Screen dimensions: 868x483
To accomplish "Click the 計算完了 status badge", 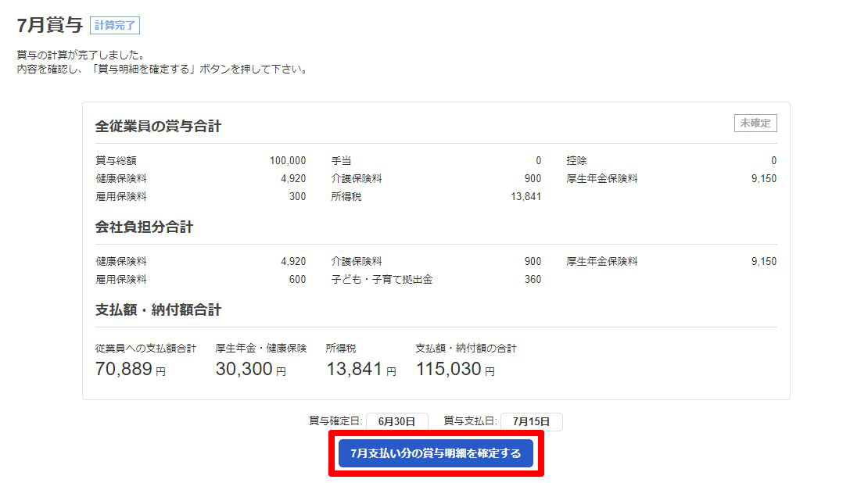I will [115, 26].
